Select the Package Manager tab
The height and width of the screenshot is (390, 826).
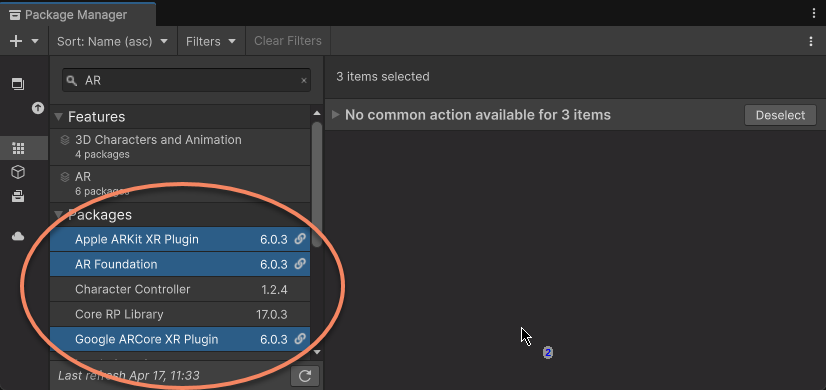pyautogui.click(x=78, y=14)
